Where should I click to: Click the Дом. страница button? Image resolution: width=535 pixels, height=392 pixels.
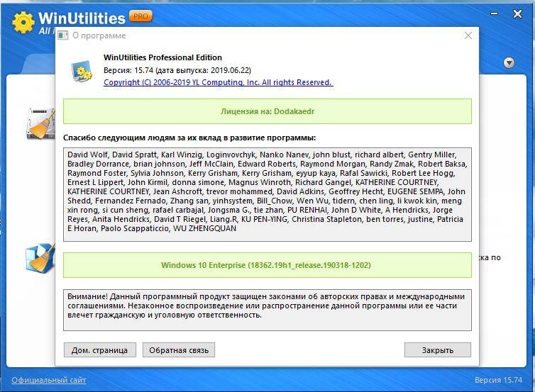(99, 350)
